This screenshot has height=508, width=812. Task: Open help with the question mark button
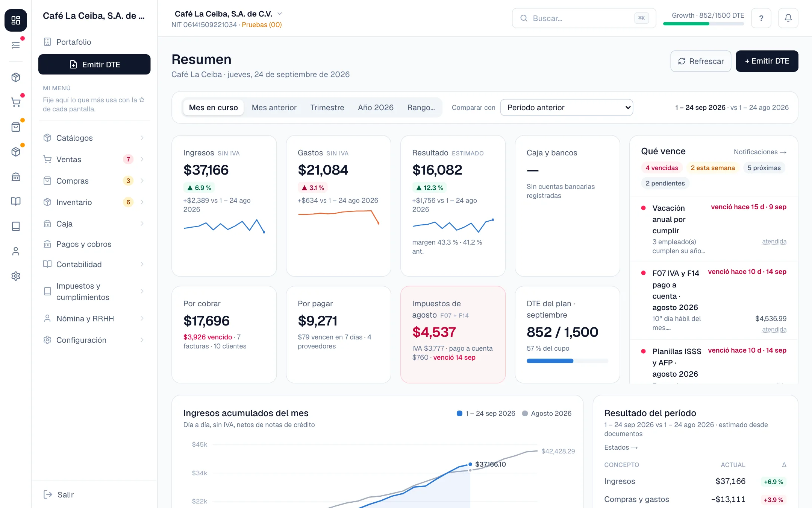(761, 18)
